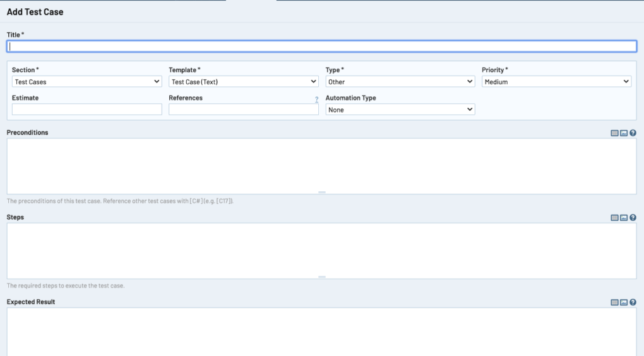Open the Automation Type dropdown showing None
This screenshot has height=356, width=644.
coord(400,109)
